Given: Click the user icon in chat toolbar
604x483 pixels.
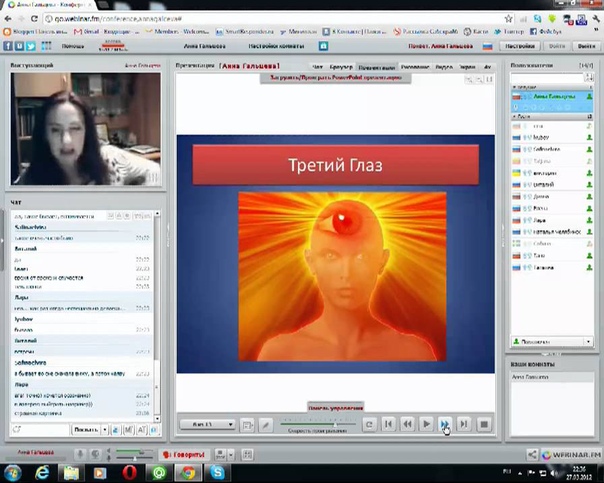Looking at the screenshot, I should (x=116, y=429).
